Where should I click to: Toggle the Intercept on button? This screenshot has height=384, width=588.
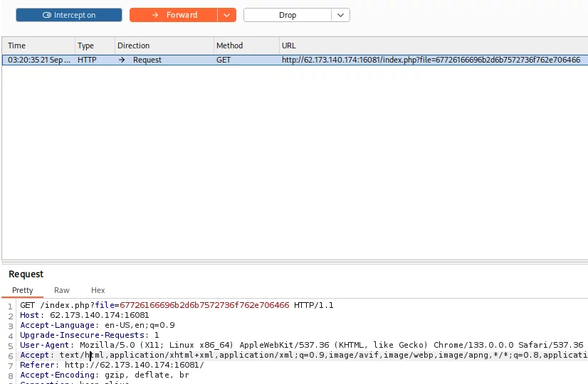coord(69,15)
